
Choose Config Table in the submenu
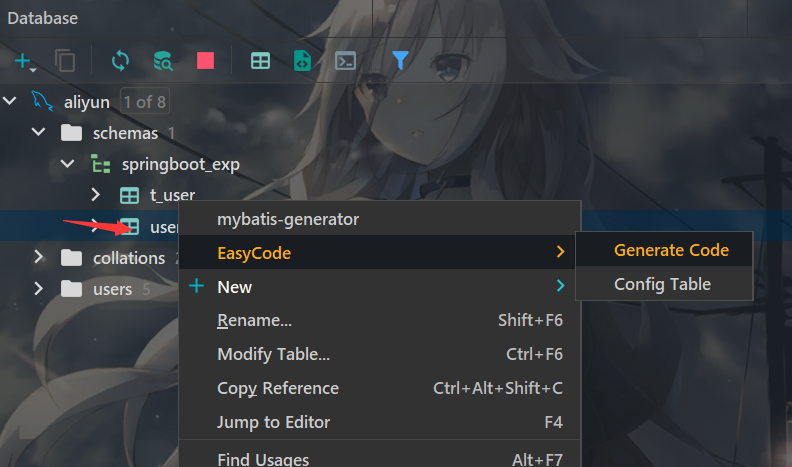coord(664,284)
